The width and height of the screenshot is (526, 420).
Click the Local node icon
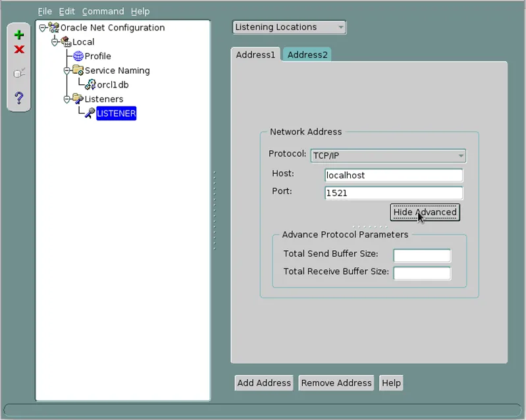pos(66,41)
